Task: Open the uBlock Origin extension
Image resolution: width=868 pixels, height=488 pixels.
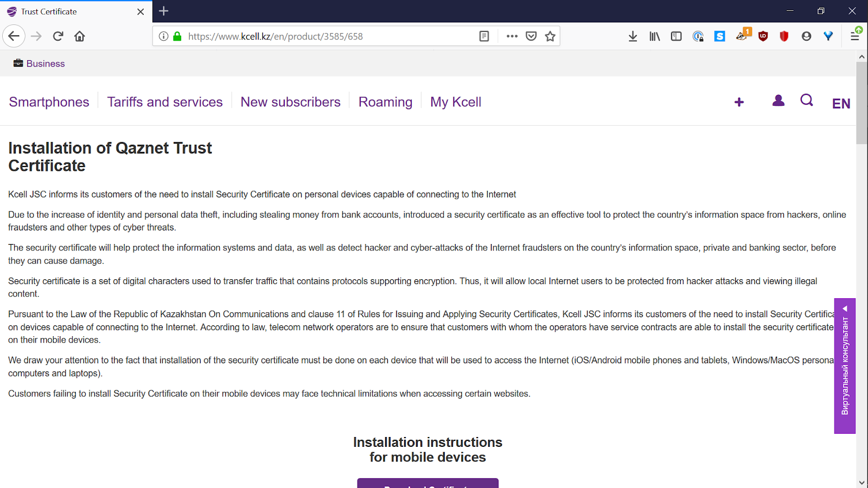Action: pos(763,36)
